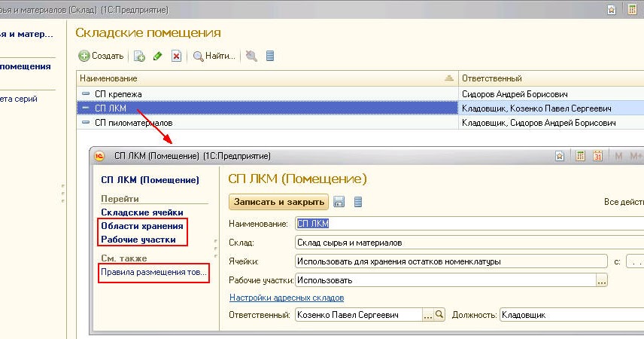Open the list actions icon in main toolbar
Image resolution: width=644 pixels, height=339 pixels.
[270, 56]
